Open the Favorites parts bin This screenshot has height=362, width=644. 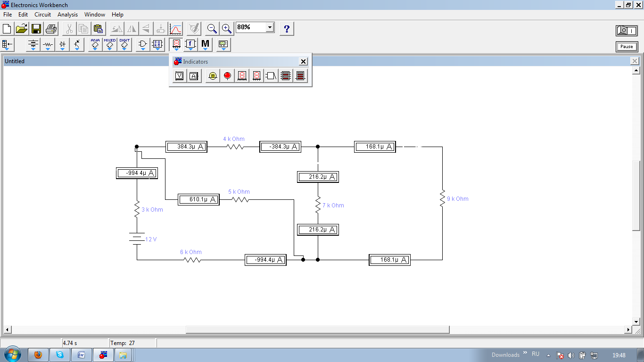8,45
